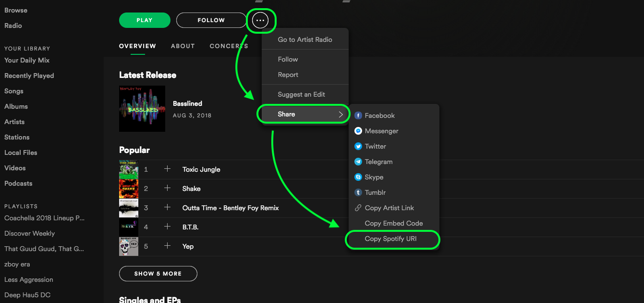Select the Shake track title
Screen dimensions: 644x303
click(192, 189)
